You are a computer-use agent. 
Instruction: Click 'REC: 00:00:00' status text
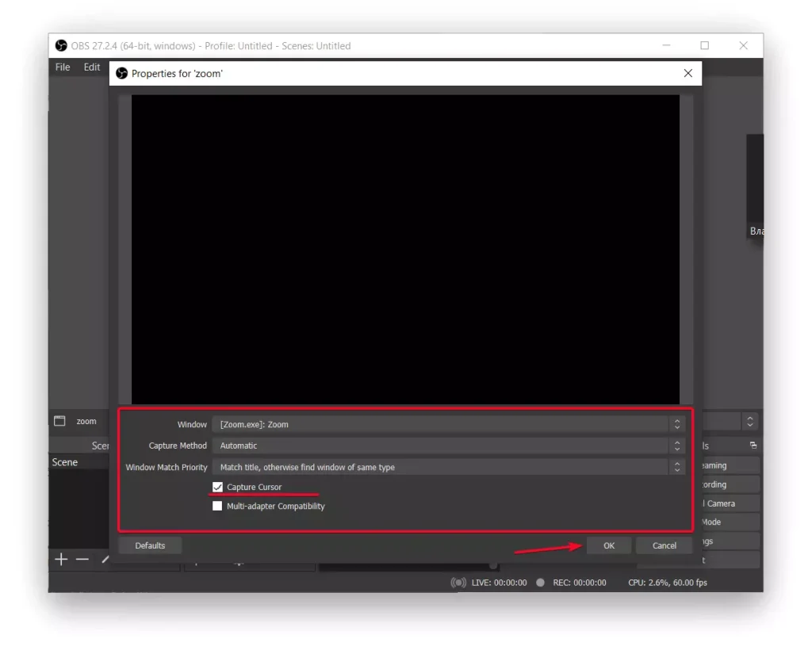click(580, 583)
